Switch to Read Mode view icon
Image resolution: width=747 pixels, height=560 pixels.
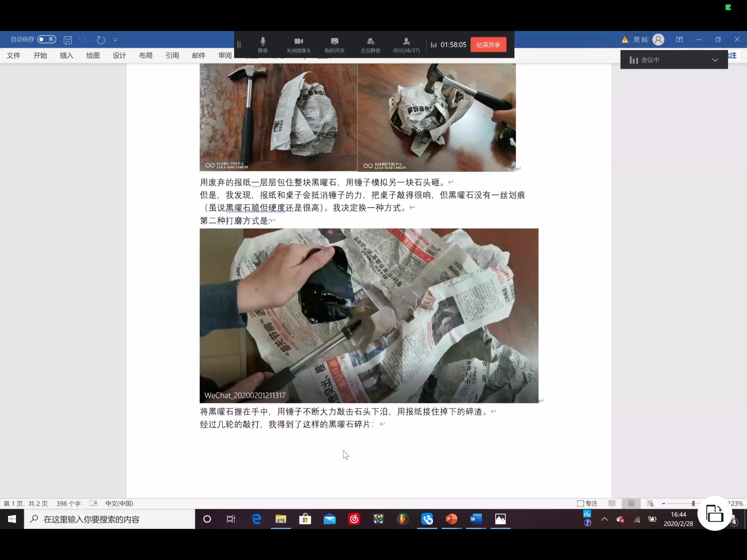click(x=612, y=503)
